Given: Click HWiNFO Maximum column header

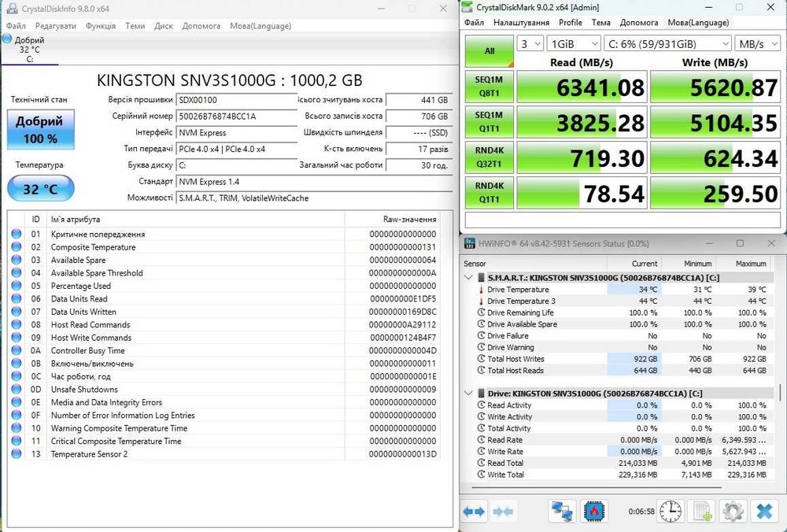Looking at the screenshot, I should tap(745, 264).
